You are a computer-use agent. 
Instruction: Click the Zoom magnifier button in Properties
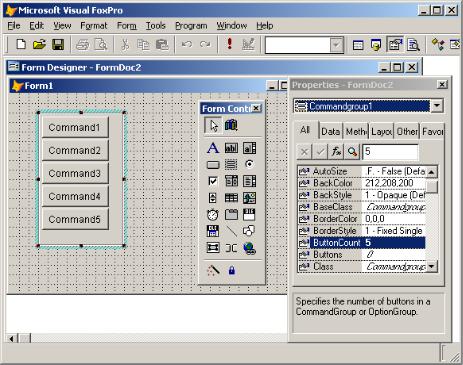pyautogui.click(x=352, y=152)
